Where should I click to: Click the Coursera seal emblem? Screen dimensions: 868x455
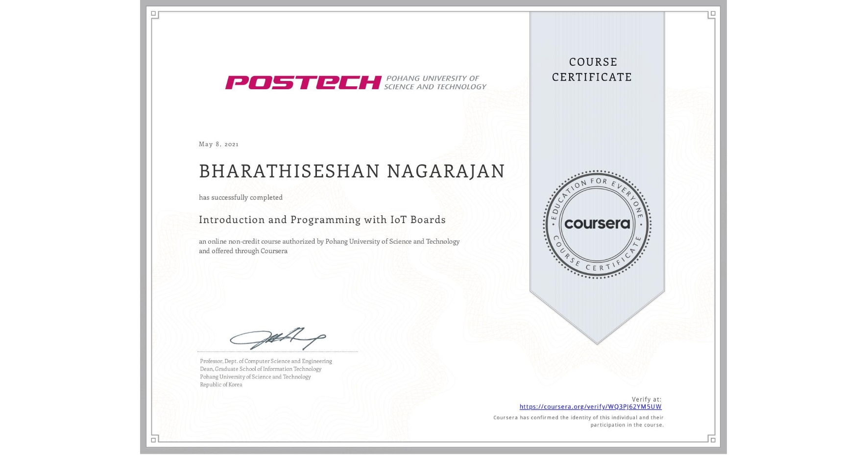click(597, 224)
